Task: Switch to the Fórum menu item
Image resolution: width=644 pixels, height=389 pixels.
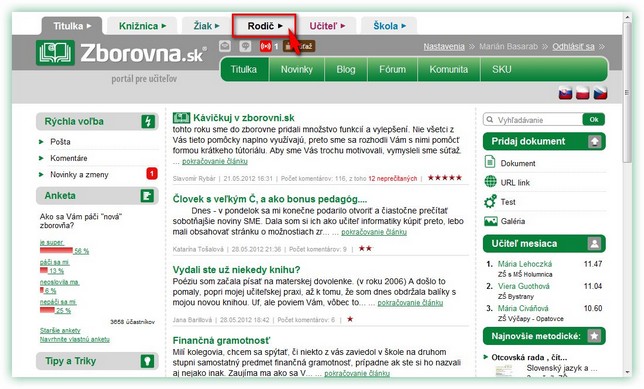Action: coord(392,69)
